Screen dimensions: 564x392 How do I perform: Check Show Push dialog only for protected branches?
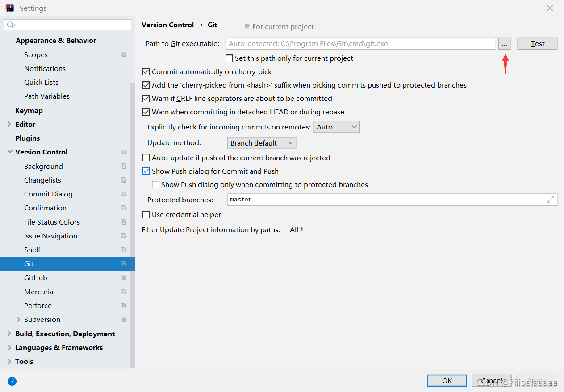(x=155, y=184)
